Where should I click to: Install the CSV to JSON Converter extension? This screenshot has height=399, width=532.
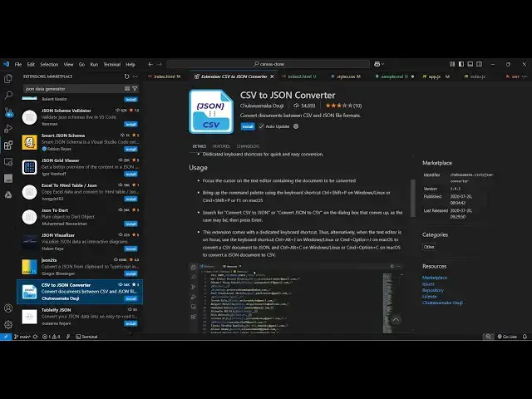[248, 126]
